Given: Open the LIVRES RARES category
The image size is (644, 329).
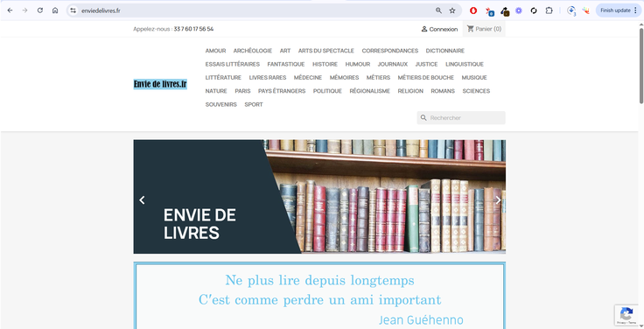Looking at the screenshot, I should point(268,78).
